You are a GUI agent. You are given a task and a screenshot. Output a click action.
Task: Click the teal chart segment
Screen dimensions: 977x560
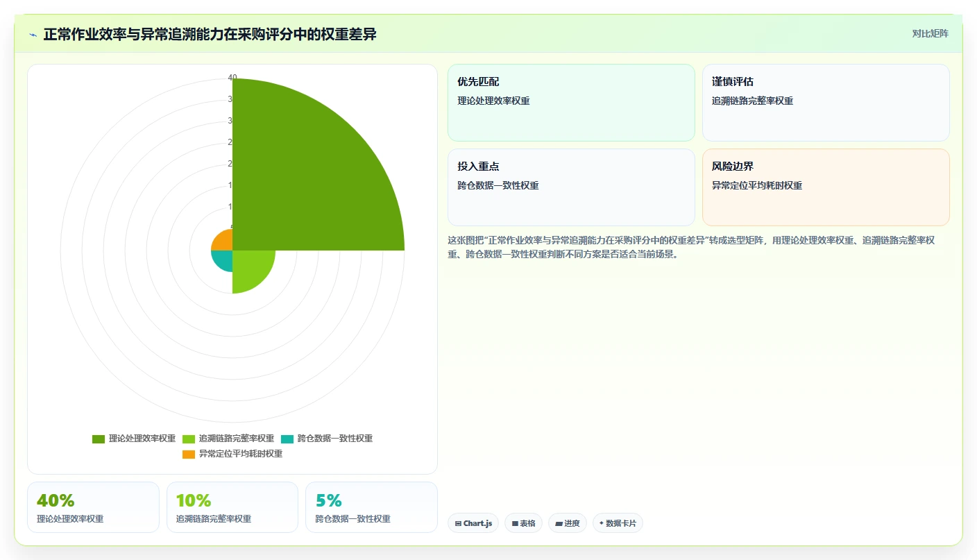(x=223, y=260)
